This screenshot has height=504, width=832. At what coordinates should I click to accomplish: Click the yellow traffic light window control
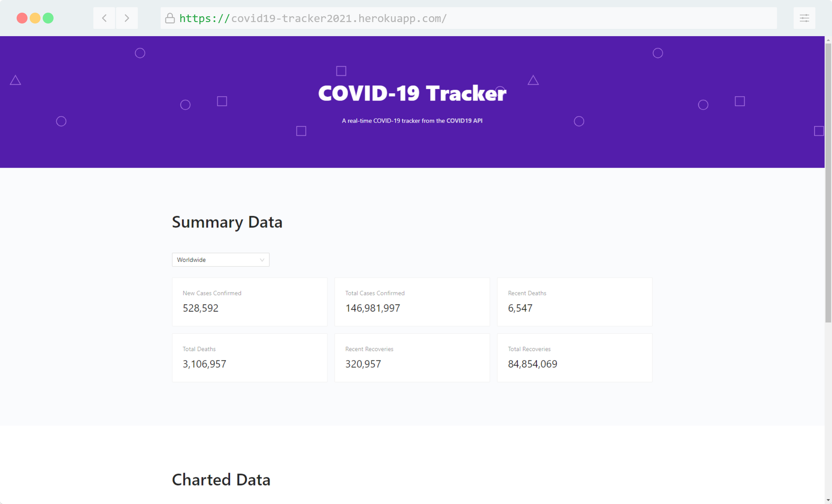(x=35, y=18)
